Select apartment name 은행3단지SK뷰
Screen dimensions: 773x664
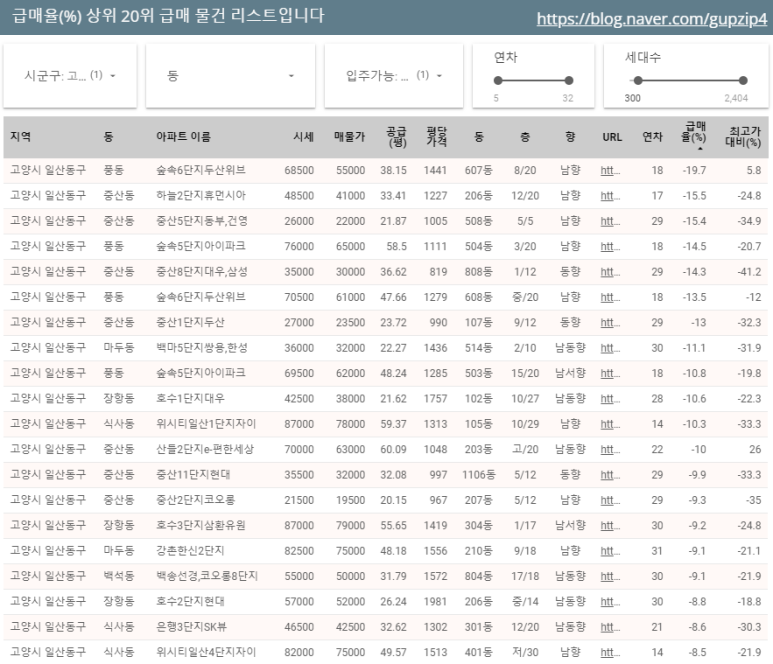(191, 627)
